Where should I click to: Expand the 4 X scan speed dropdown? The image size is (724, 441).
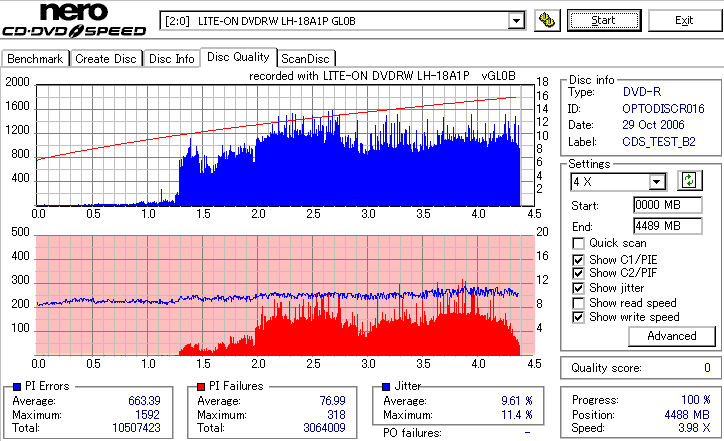pyautogui.click(x=656, y=182)
